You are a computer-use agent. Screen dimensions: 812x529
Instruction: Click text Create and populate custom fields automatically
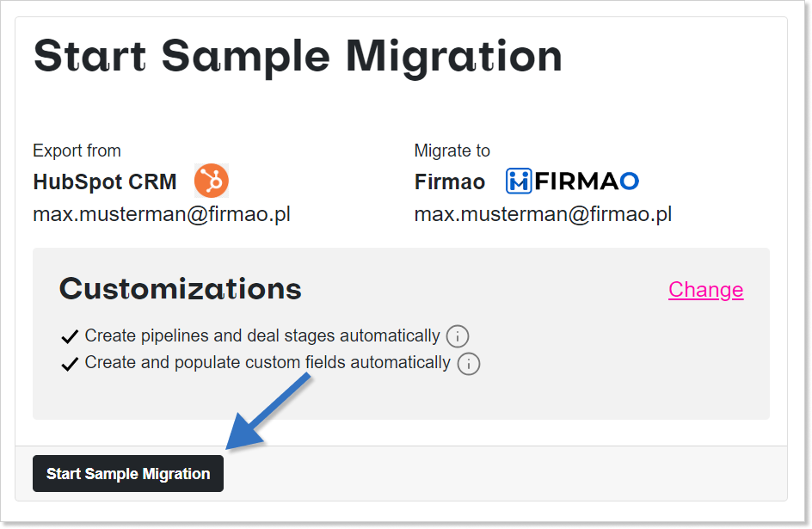pos(268,363)
